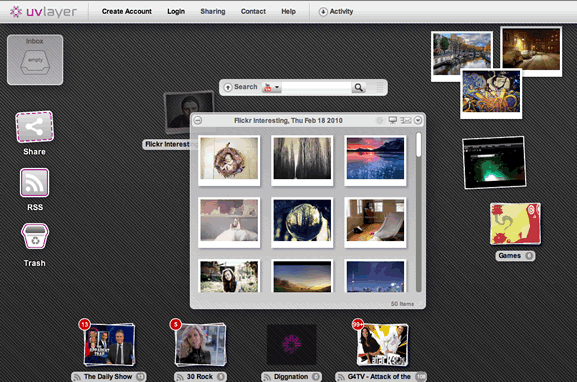Click the Games label count bubble
Viewport: 577px width, 382px height.
529,256
